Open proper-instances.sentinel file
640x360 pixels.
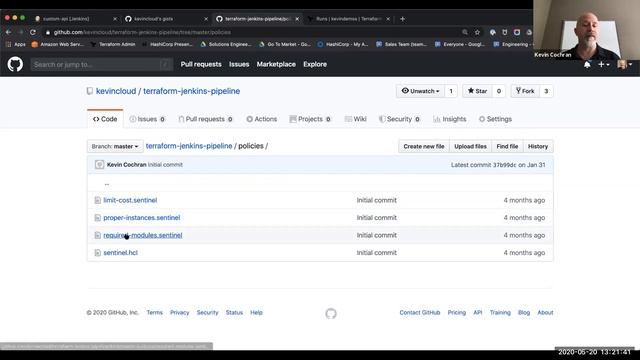[142, 218]
